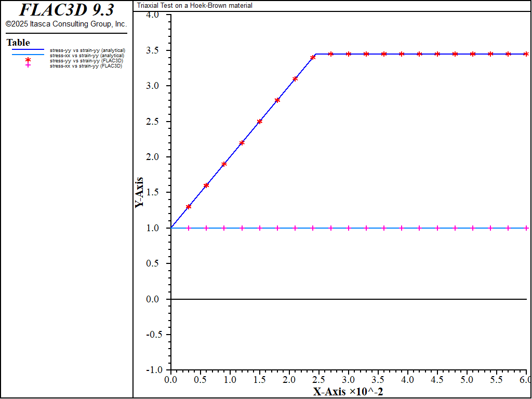
Task: Click the red data marker at strain 0.3
Action: pyautogui.click(x=189, y=206)
